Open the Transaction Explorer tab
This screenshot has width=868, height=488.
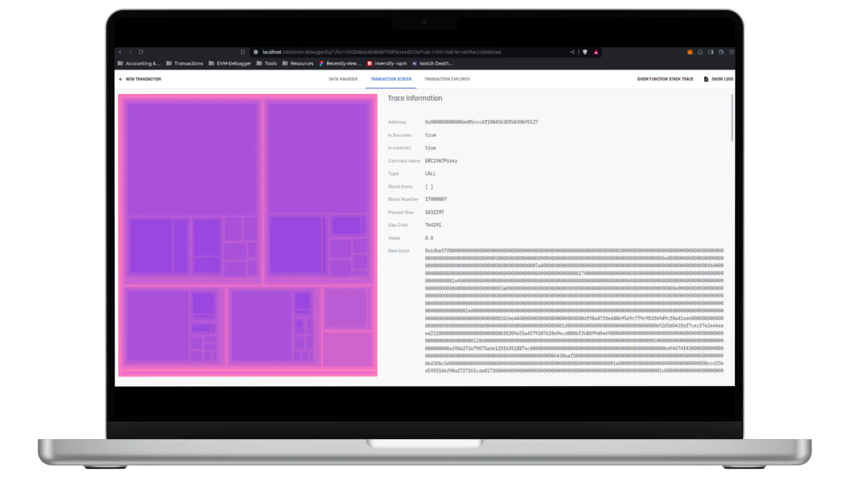tap(447, 79)
